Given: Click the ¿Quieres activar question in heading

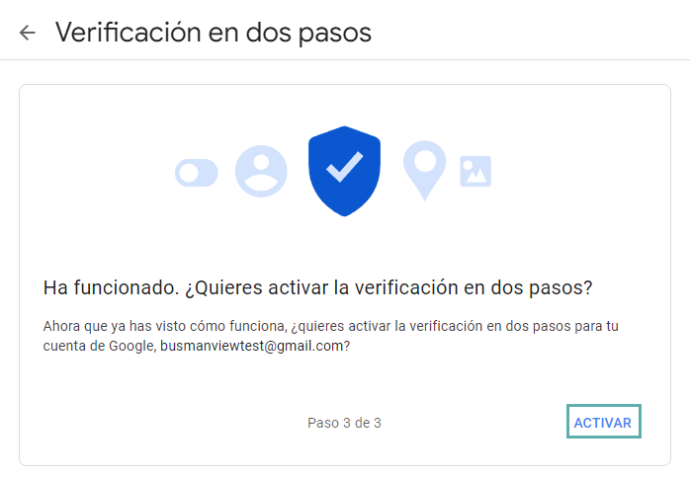Looking at the screenshot, I should [389, 288].
